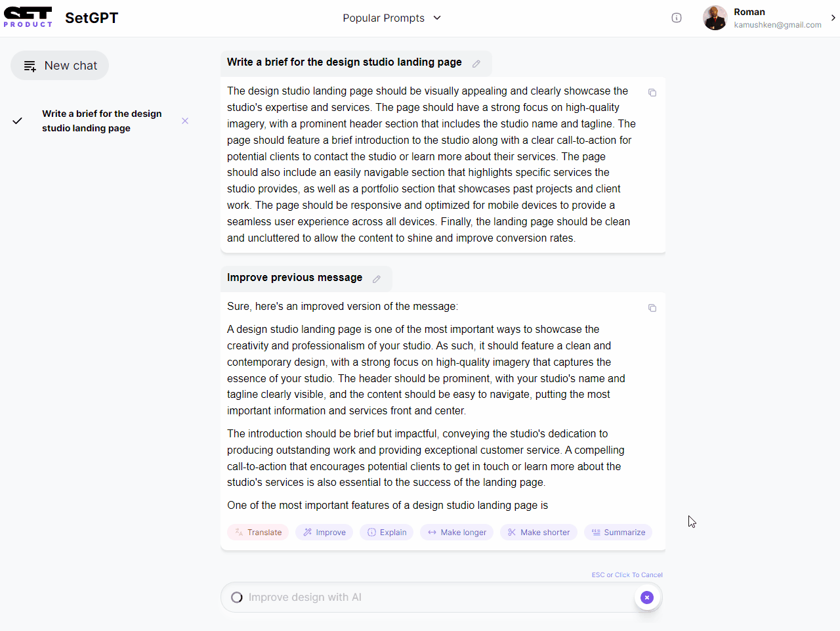The width and height of the screenshot is (840, 631).
Task: Click the Translate action chip
Action: point(258,533)
